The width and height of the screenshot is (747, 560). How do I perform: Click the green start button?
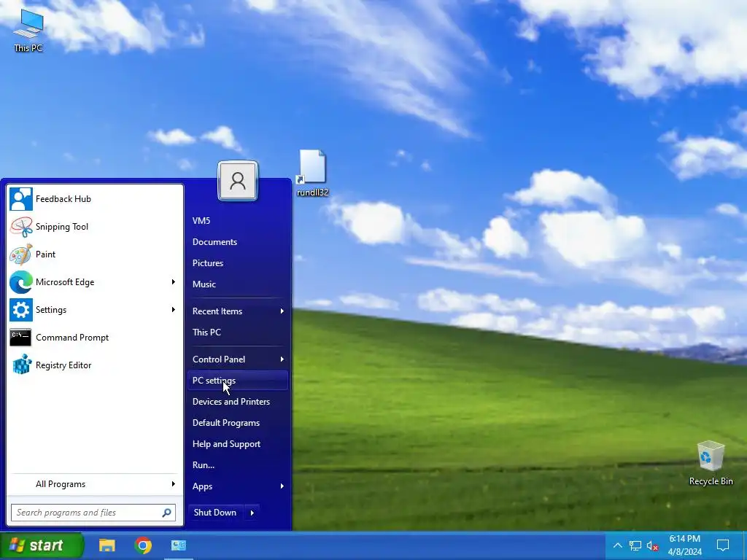pos(42,545)
